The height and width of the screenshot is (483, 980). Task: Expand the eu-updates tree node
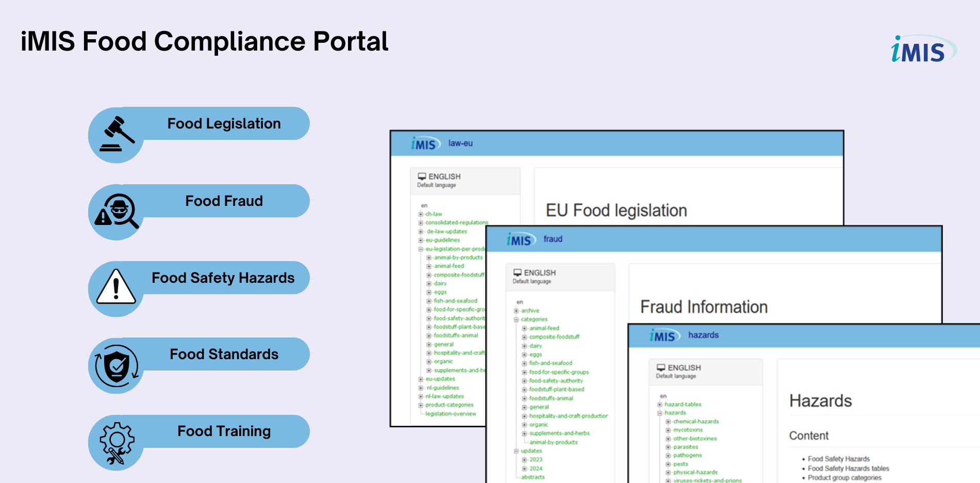[421, 379]
